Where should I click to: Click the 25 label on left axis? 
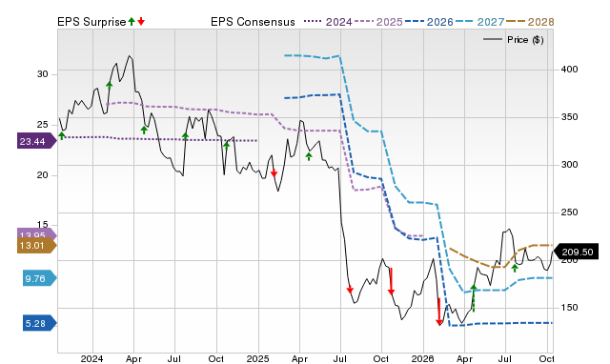point(42,125)
